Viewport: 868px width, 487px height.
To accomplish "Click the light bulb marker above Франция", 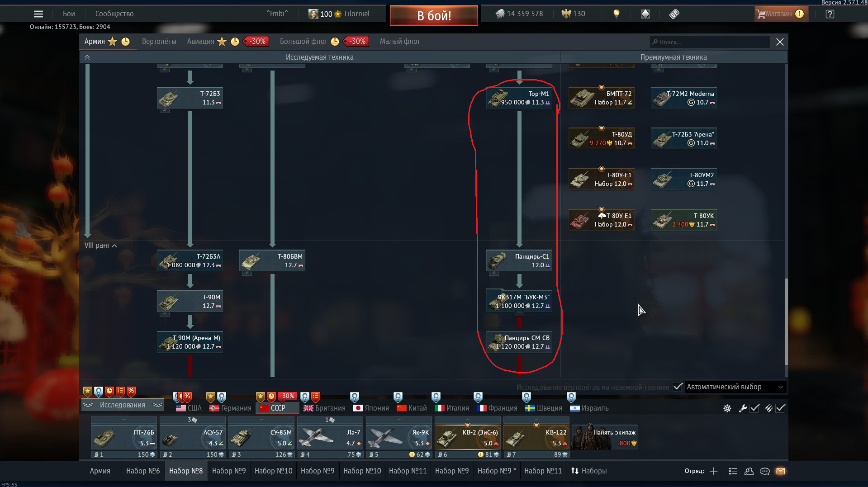I will pyautogui.click(x=478, y=397).
